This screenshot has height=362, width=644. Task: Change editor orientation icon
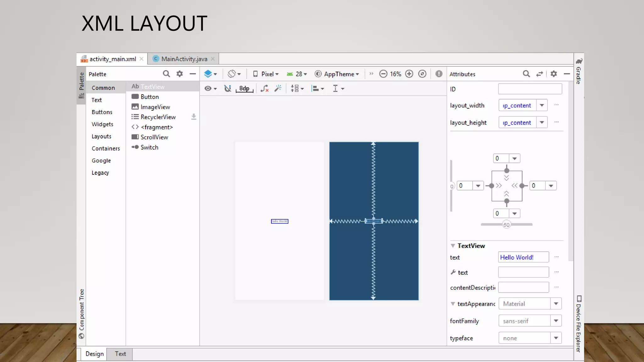click(234, 74)
